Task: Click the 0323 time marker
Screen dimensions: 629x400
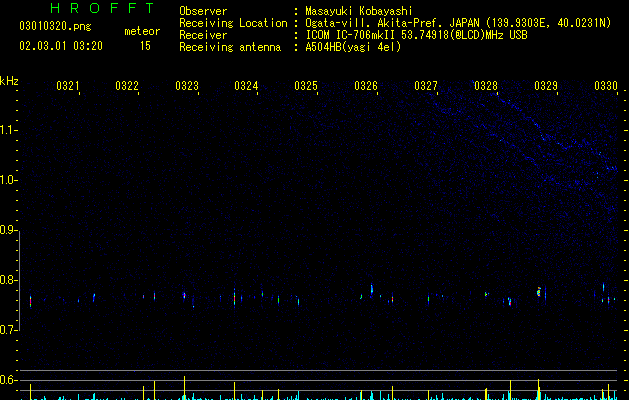Action: click(x=187, y=86)
